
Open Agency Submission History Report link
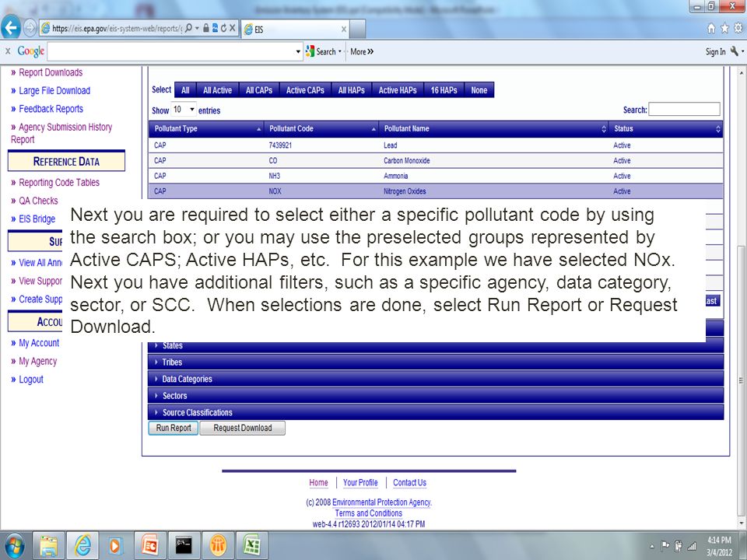61,133
